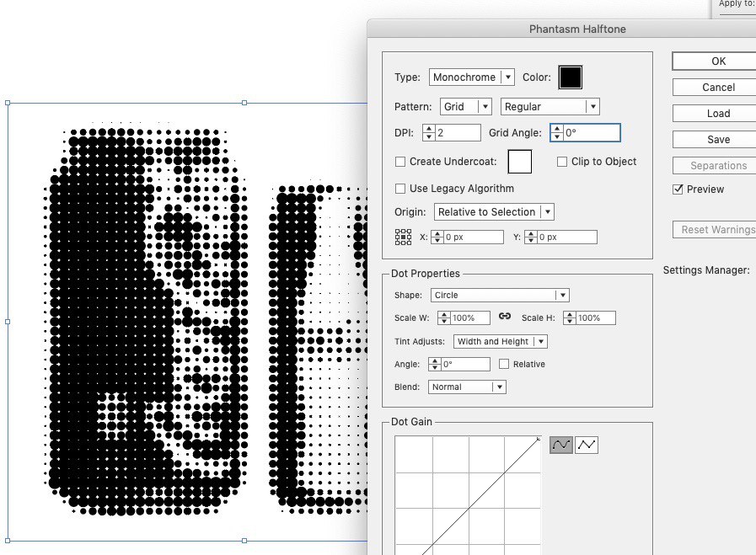Viewport: 756px width, 555px height.
Task: Click the bottom-center selection handle on canvas
Action: [244, 541]
